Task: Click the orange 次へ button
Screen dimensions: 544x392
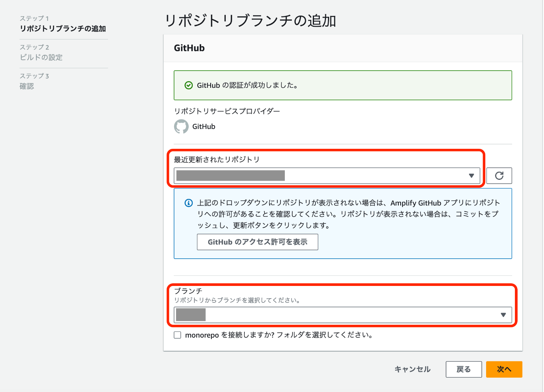Action: click(504, 369)
